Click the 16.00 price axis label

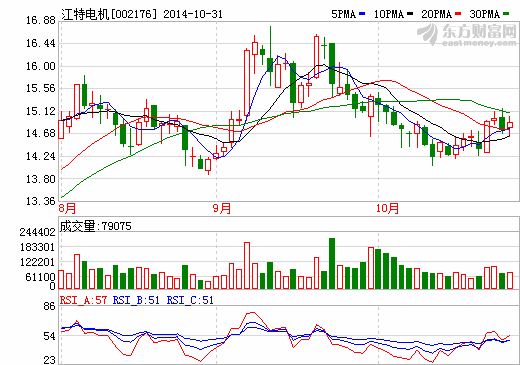[x=41, y=66]
